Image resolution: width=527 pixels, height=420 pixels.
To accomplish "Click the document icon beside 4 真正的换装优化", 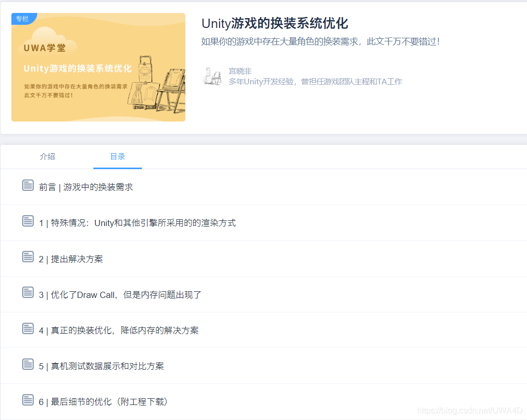I will click(x=28, y=328).
